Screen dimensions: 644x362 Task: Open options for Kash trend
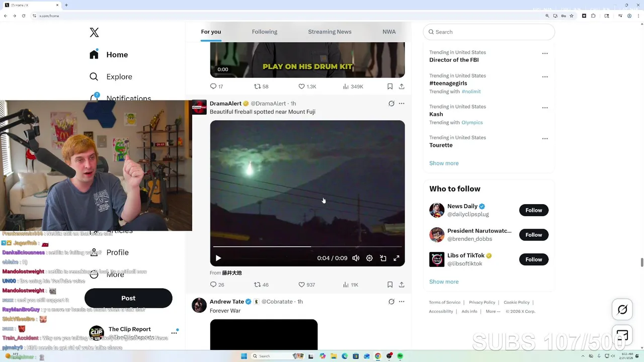point(545,108)
